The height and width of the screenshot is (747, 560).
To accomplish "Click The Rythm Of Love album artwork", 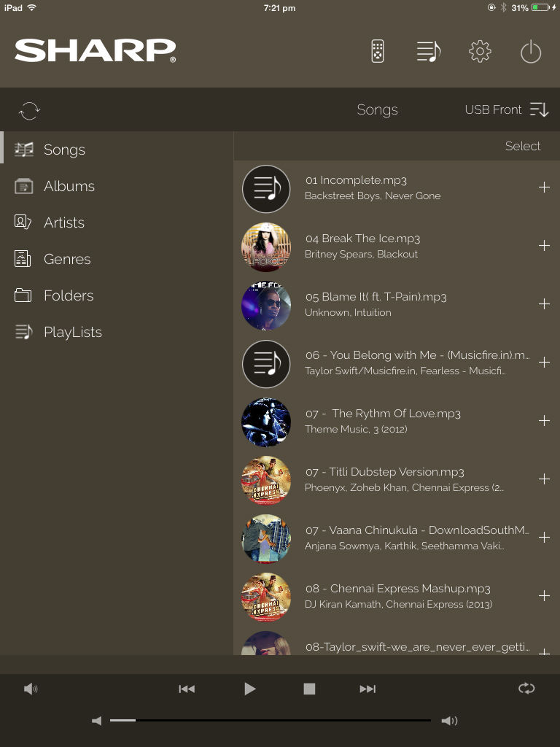I will pyautogui.click(x=266, y=422).
